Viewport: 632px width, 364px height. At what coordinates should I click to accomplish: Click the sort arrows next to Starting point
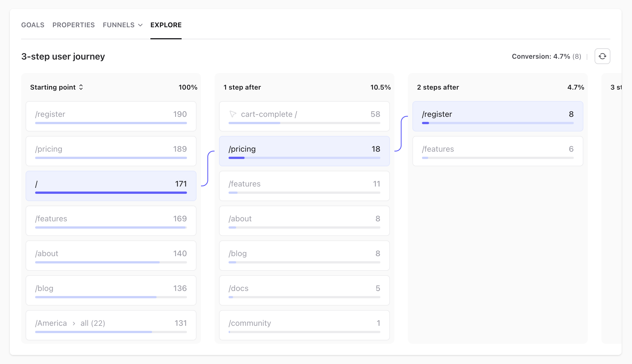pos(81,87)
